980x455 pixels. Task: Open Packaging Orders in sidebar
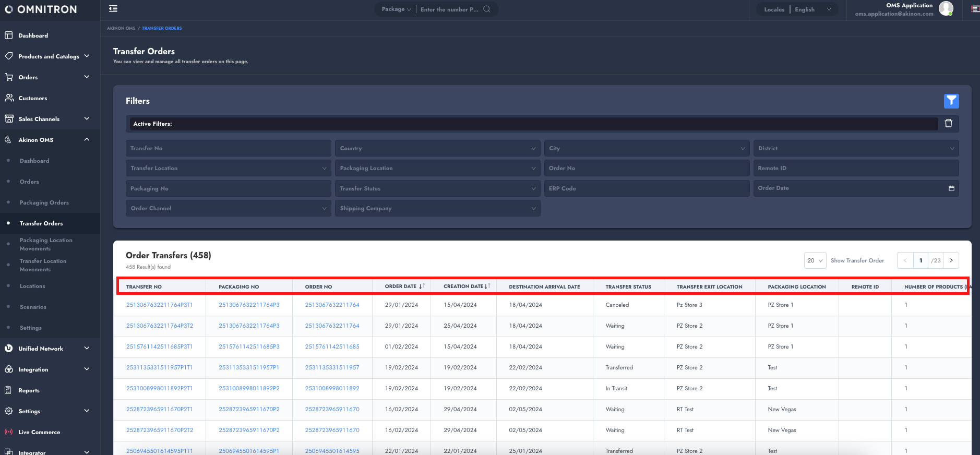(x=44, y=202)
